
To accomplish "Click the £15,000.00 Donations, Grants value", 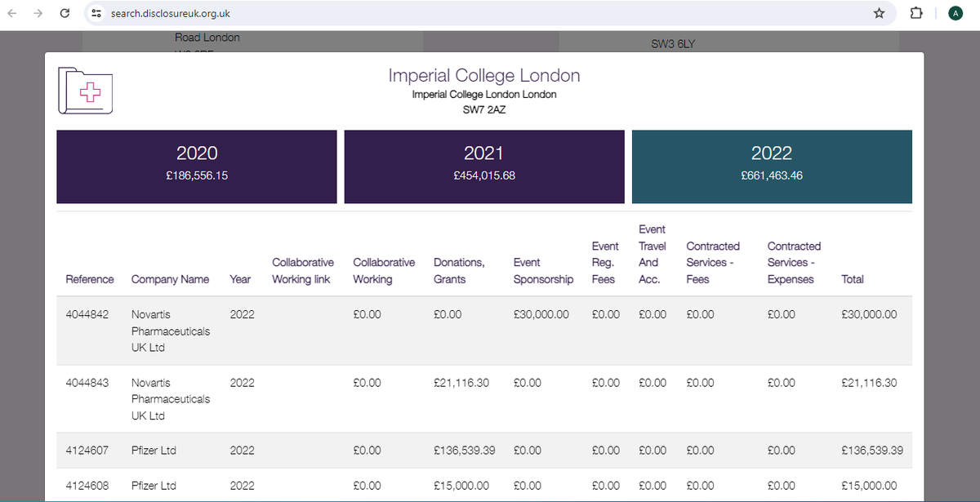I will coord(461,485).
